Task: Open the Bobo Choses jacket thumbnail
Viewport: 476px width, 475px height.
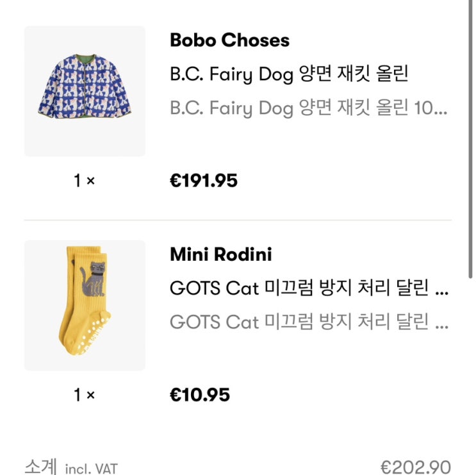Action: (85, 91)
